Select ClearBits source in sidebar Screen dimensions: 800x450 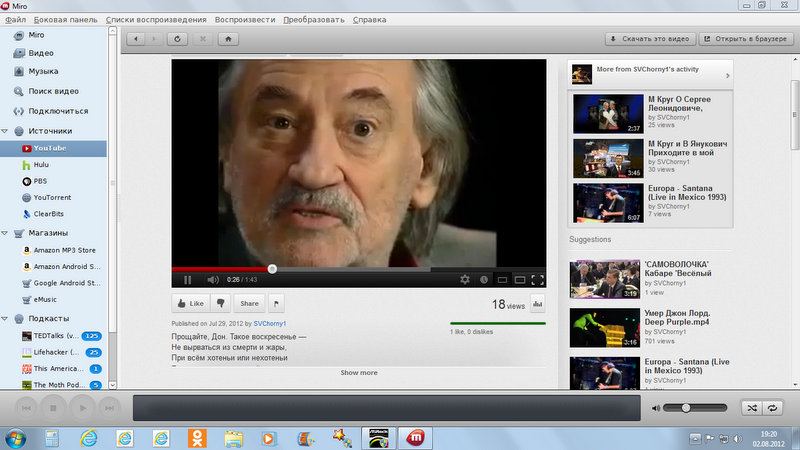coord(54,214)
